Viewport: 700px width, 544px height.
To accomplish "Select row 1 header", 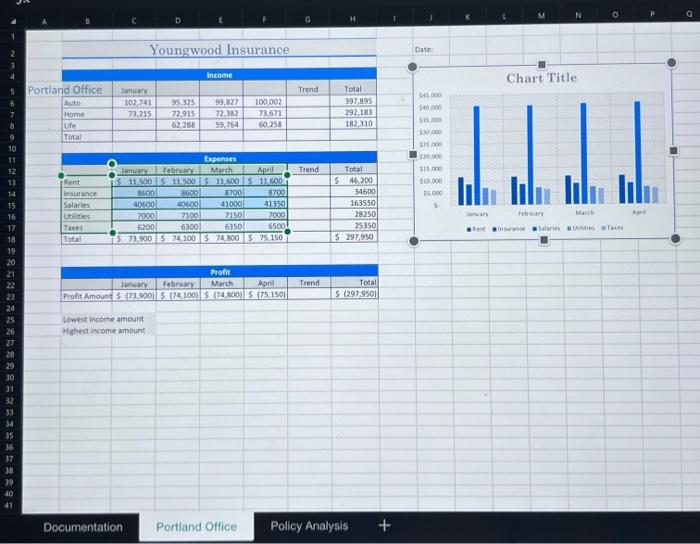I will coord(12,37).
